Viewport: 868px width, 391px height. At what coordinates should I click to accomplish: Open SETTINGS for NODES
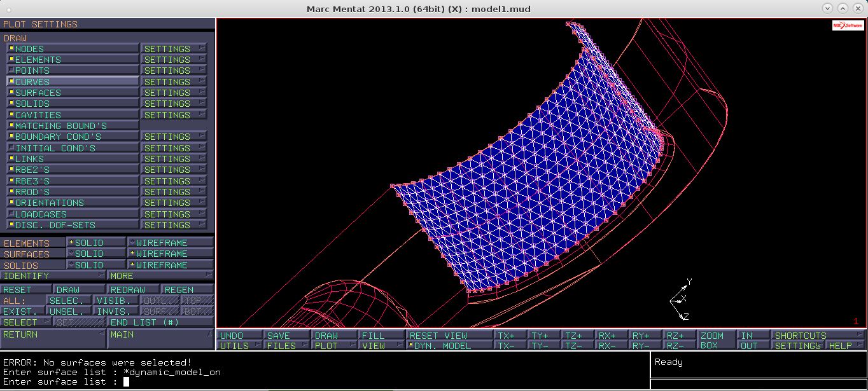click(174, 49)
